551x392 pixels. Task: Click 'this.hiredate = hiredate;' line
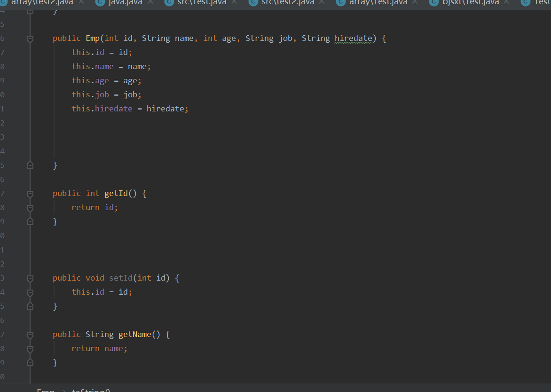130,109
